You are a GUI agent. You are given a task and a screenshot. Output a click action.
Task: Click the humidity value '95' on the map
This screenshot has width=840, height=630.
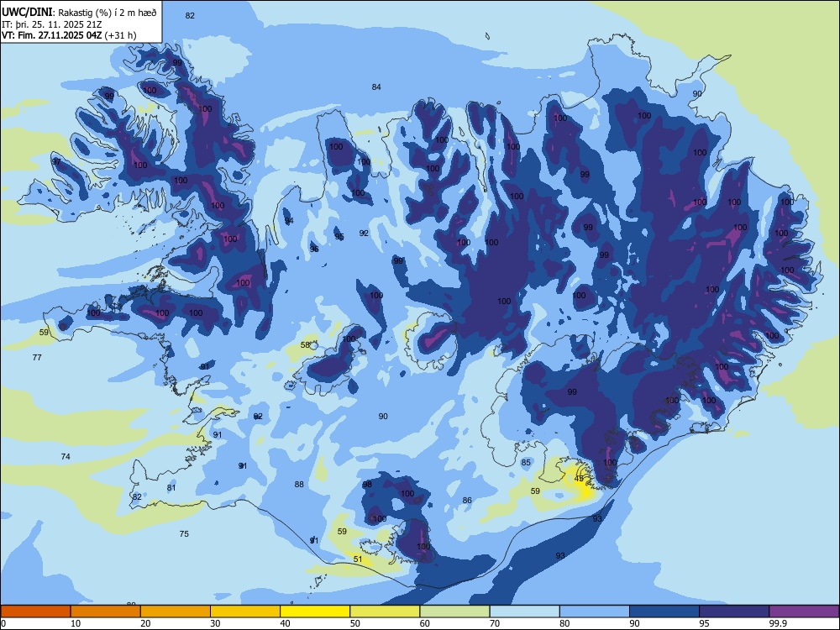tap(339, 237)
